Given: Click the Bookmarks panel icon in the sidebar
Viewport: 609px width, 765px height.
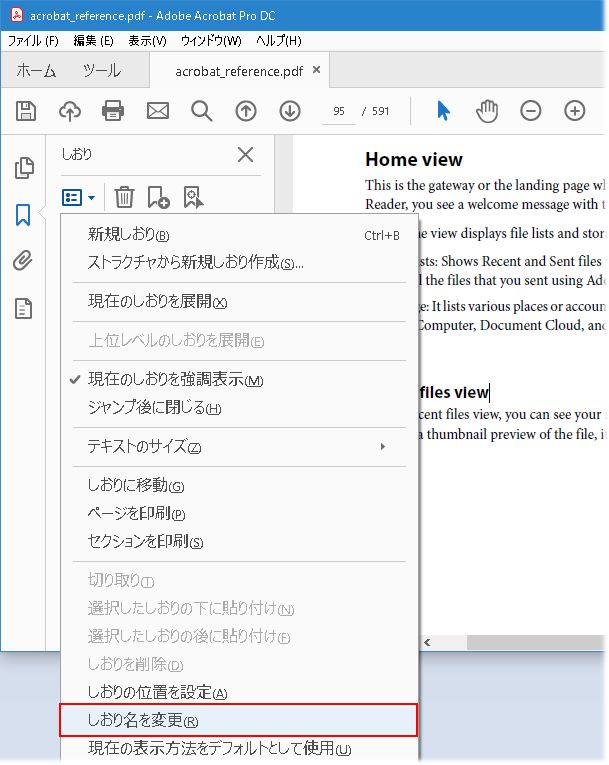Looking at the screenshot, I should point(23,215).
